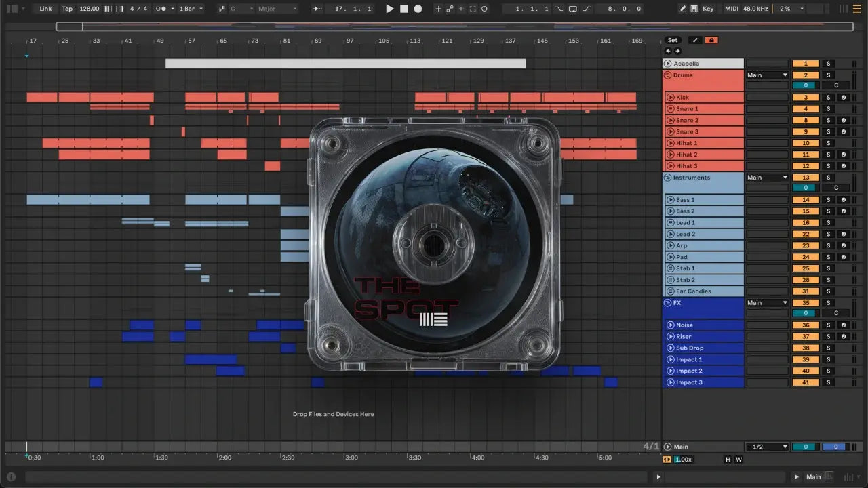Open the Drums output Main dropdown
The image size is (868, 488).
click(x=767, y=75)
